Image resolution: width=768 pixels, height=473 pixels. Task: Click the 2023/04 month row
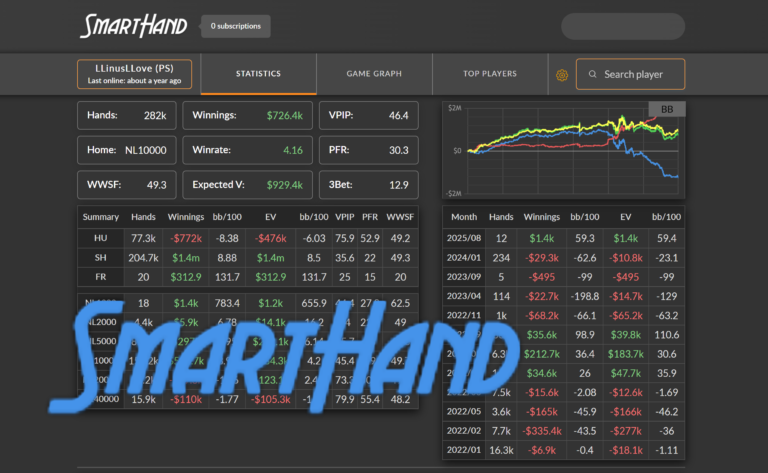[563, 296]
